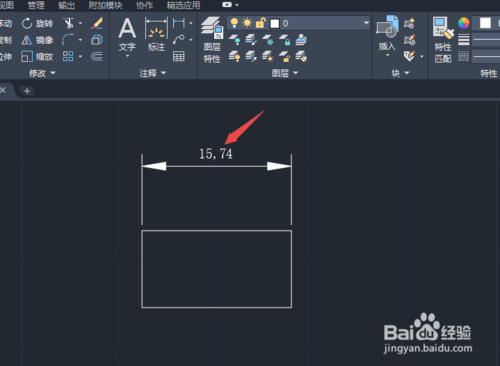Expand the Insert (插入) dropdown arrow
The image size is (500, 366).
click(387, 55)
